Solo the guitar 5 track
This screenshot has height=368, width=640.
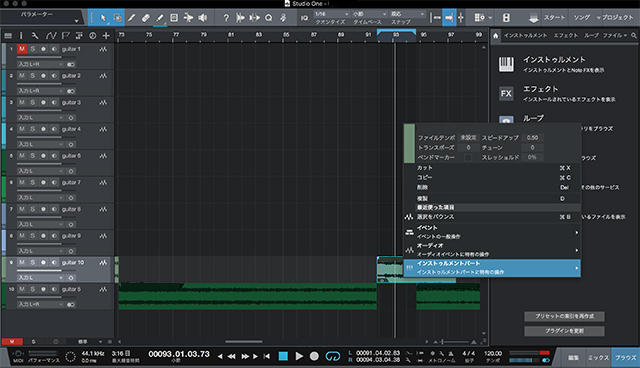pyautogui.click(x=33, y=289)
